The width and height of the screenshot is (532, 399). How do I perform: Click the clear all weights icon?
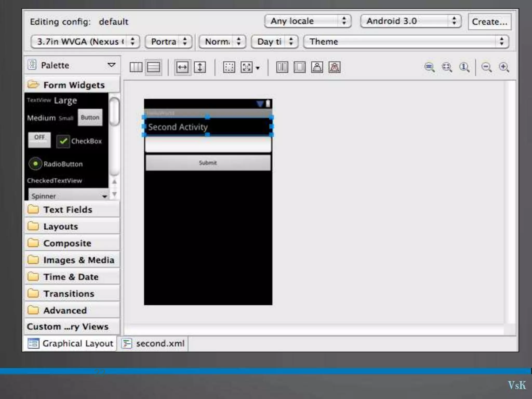[x=335, y=67]
